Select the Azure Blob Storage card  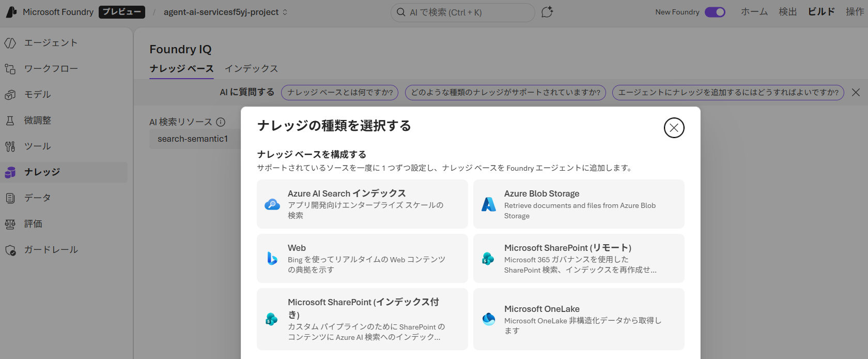[x=579, y=204]
